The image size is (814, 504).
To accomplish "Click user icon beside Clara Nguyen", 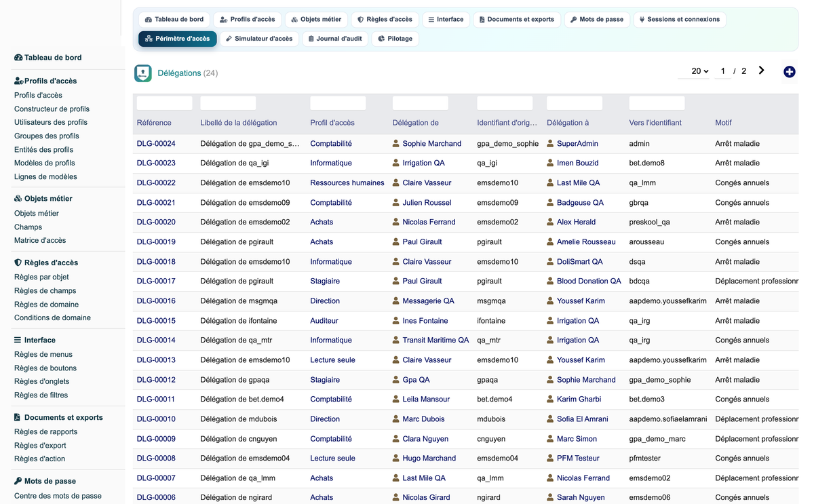I will pos(396,439).
